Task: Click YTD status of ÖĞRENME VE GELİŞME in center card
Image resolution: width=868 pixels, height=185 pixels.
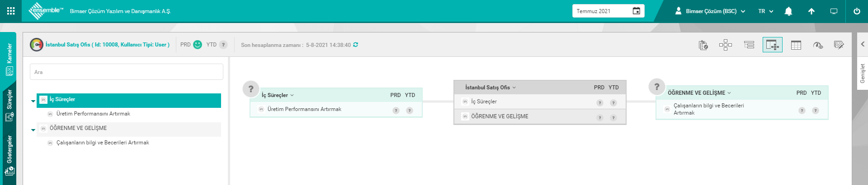Action: (x=613, y=118)
